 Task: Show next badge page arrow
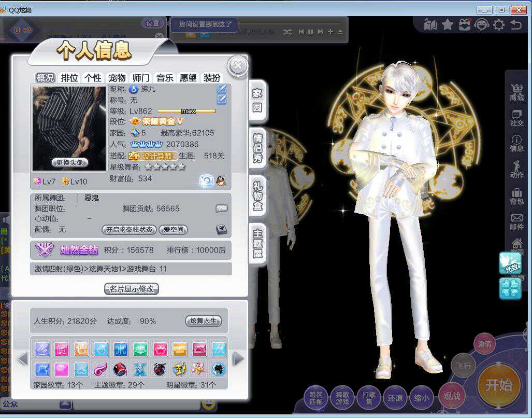coord(239,358)
